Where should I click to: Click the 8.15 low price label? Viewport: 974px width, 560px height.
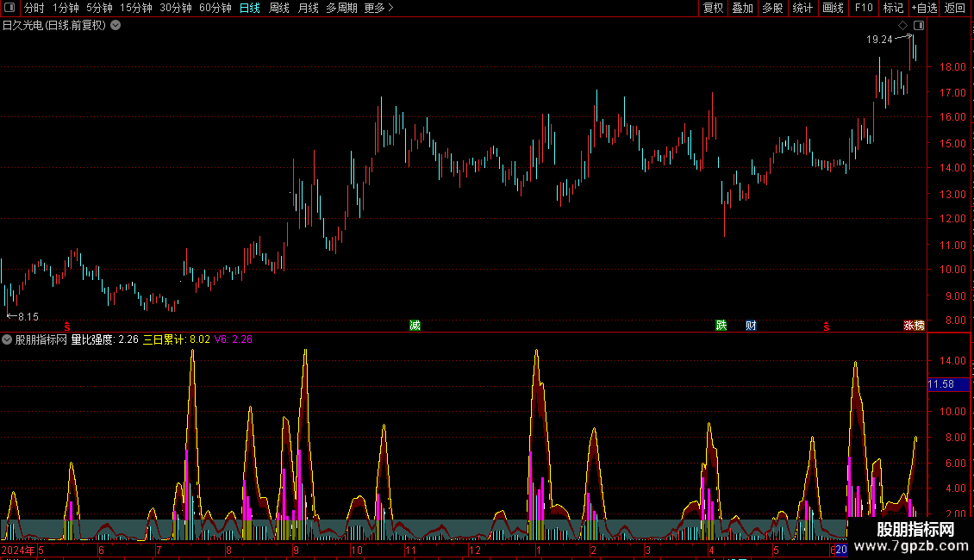pos(28,317)
